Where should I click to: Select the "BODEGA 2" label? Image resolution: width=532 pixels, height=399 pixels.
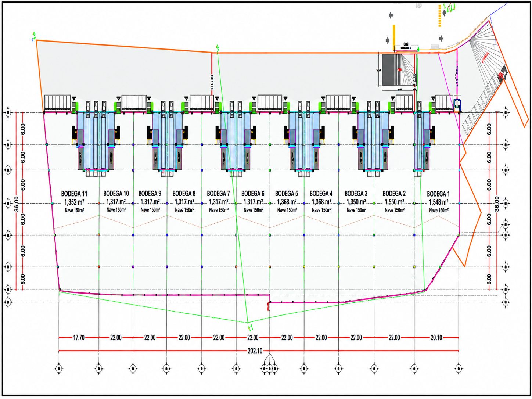[394, 193]
